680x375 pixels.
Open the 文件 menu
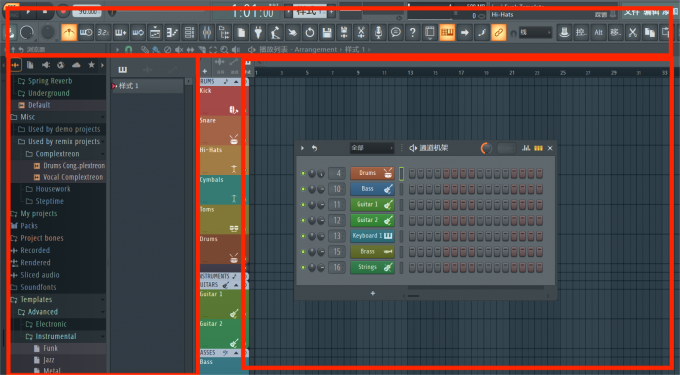coord(631,12)
